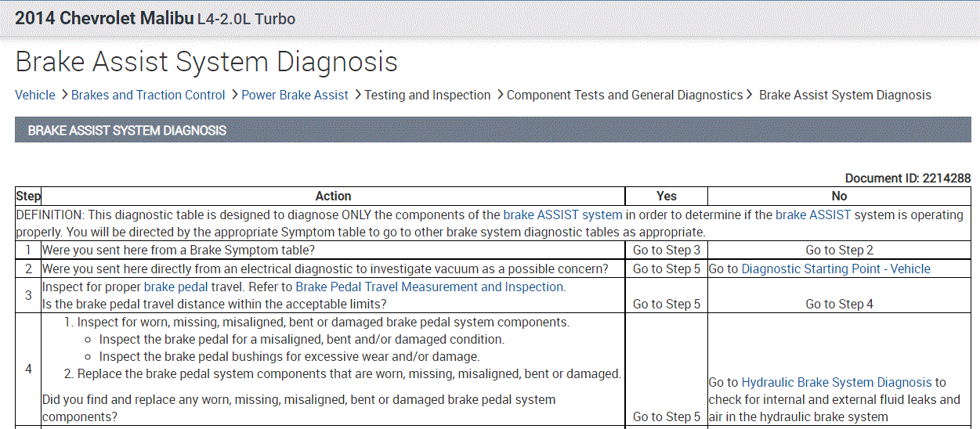Open the Brakes and Traction Control breadcrumb

click(148, 95)
